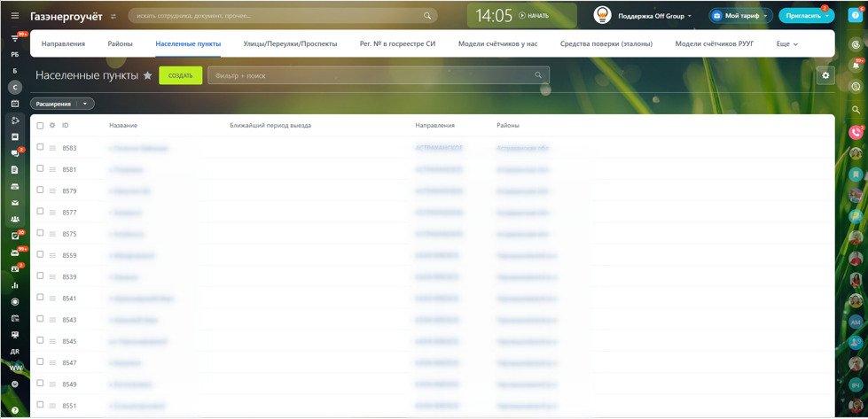Expand the collapsed sidebar items chevron
This screenshot has height=419, width=868.
tap(15, 384)
